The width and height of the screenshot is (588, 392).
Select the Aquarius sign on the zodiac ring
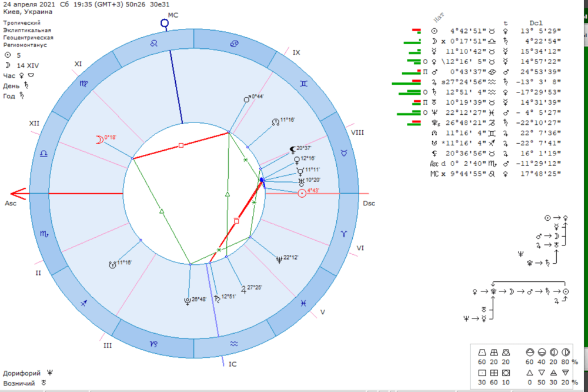click(x=234, y=344)
